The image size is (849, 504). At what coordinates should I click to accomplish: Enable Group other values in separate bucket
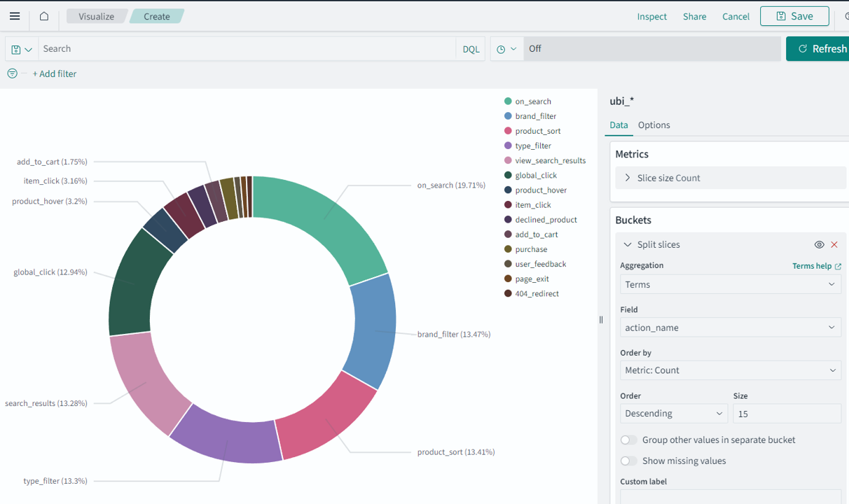[x=629, y=440]
